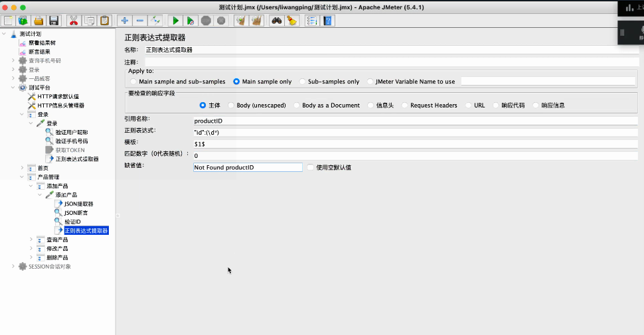Viewport: 644px width, 335px height.
Task: Click the 测试计划 flask icon in tree
Action: click(x=14, y=34)
